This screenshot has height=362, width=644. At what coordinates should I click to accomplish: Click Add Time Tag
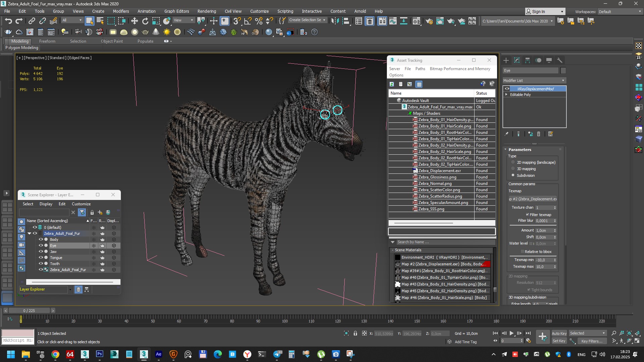click(465, 342)
